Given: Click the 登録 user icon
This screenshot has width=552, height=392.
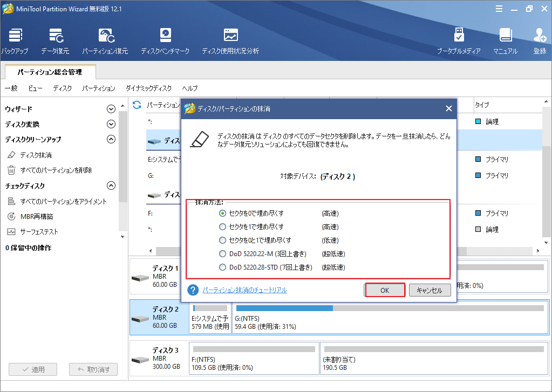Looking at the screenshot, I should tap(540, 36).
